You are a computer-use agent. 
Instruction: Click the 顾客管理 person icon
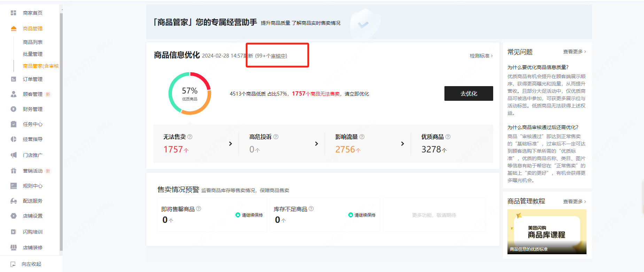click(x=14, y=94)
